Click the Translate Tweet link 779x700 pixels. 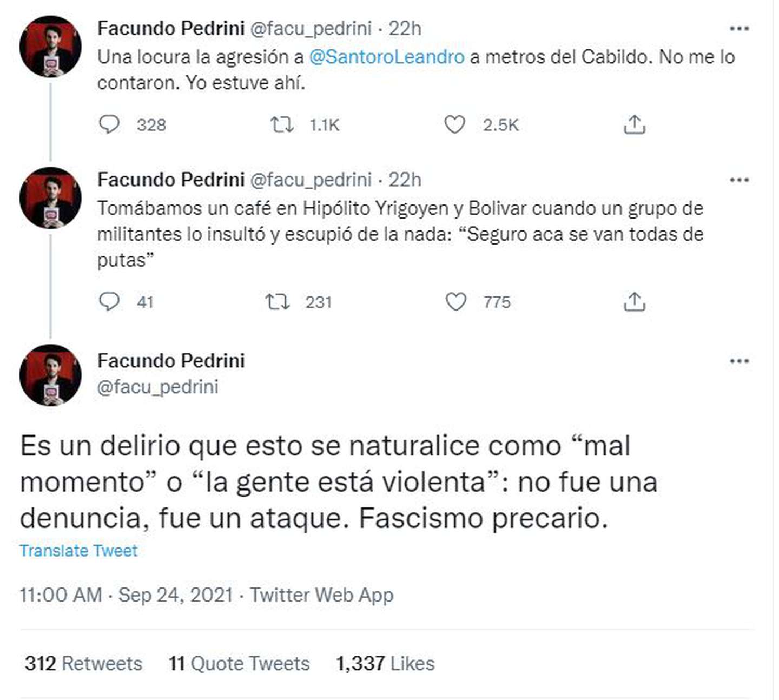click(78, 551)
